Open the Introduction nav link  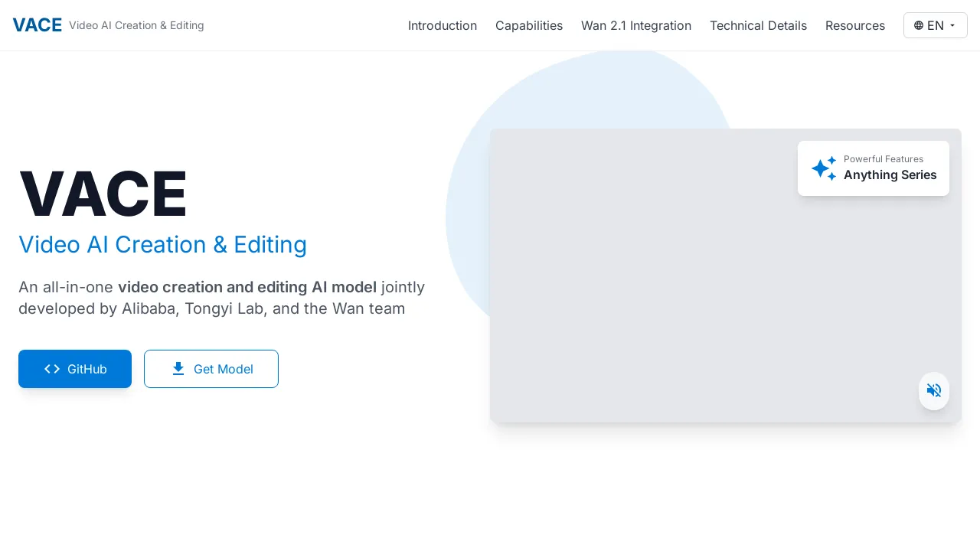[443, 25]
